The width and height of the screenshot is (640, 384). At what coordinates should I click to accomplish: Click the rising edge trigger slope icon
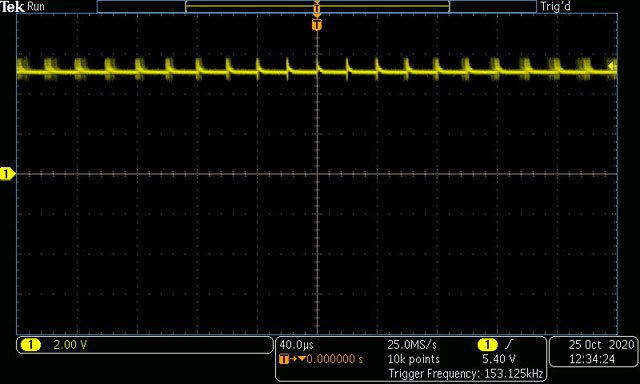[509, 345]
